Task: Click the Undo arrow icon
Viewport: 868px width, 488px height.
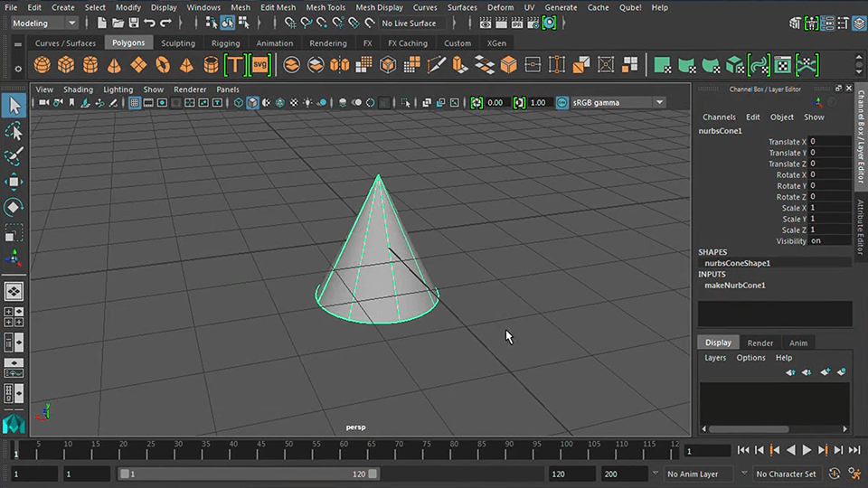Action: point(149,23)
